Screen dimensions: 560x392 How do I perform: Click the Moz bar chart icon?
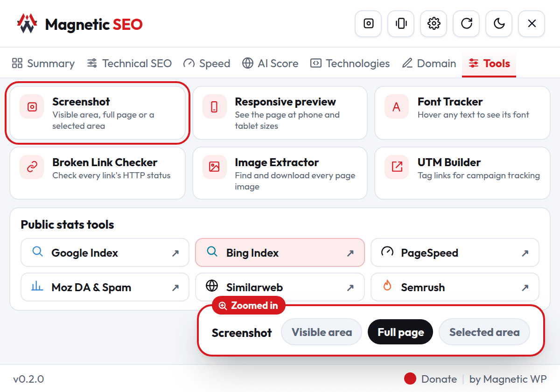click(38, 286)
